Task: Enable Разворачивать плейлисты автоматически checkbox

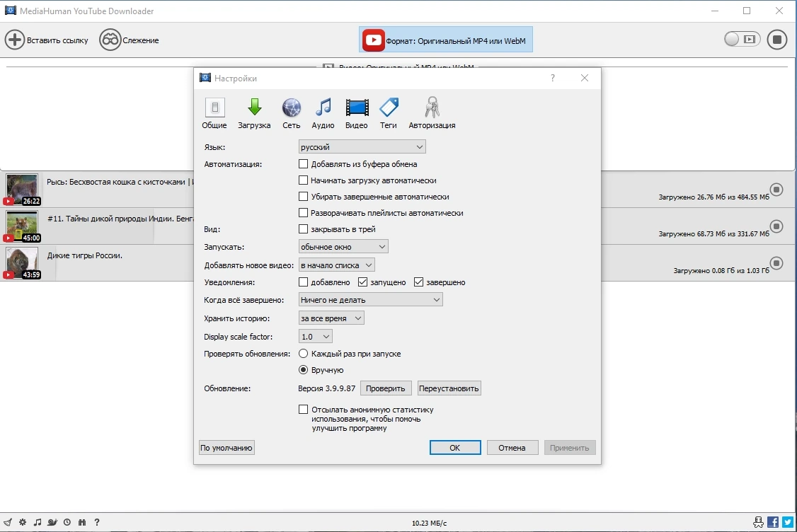Action: click(304, 212)
